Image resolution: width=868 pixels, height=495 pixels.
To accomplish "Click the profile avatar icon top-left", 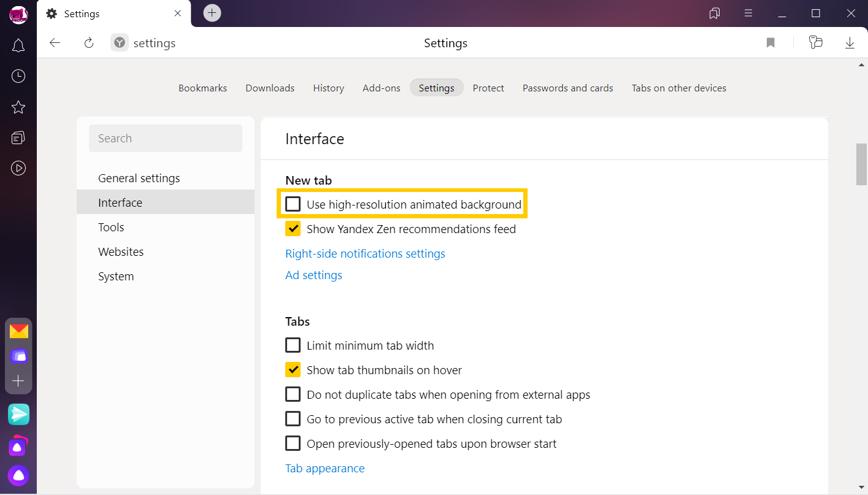I will coord(18,14).
